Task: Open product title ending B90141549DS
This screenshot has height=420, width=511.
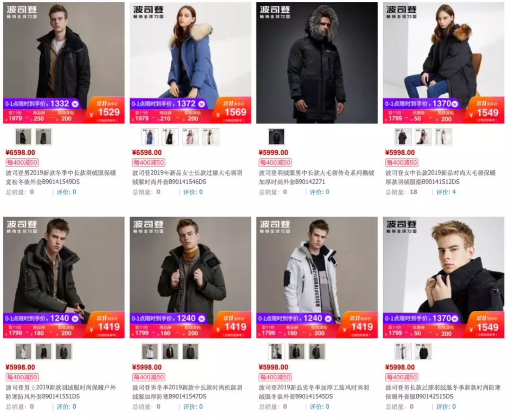Action: [61, 177]
